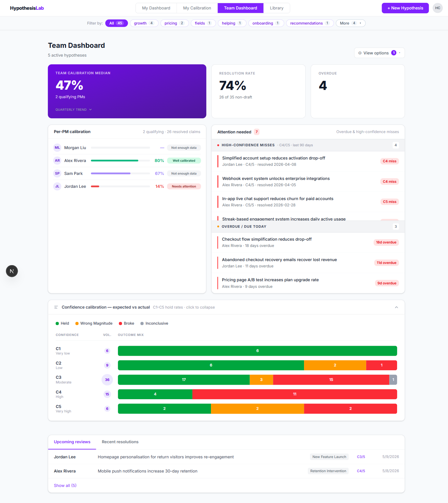Click Alex Rivera's green calibration bar
The width and height of the screenshot is (448, 503).
114,160
